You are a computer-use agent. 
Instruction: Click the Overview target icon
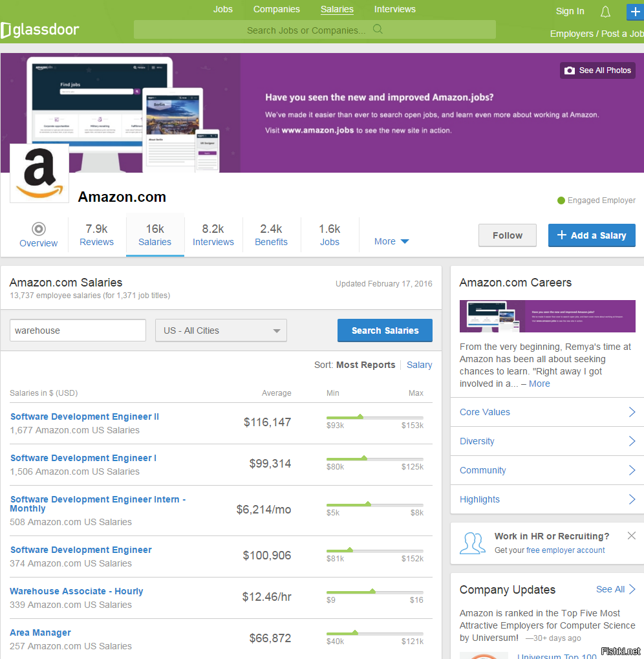pos(39,229)
